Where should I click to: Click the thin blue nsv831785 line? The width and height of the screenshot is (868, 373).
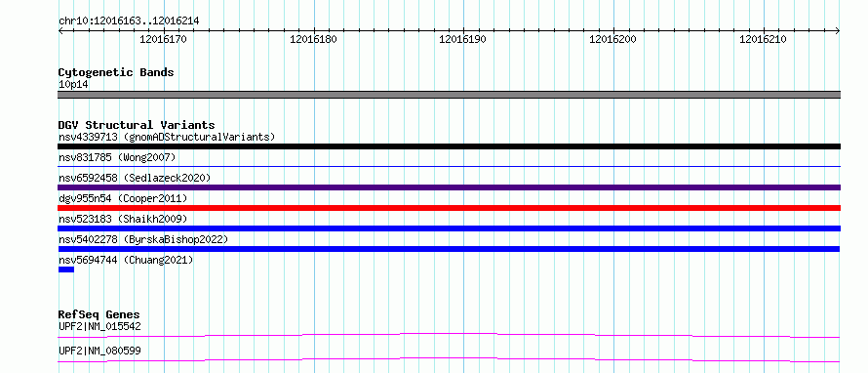(449, 166)
